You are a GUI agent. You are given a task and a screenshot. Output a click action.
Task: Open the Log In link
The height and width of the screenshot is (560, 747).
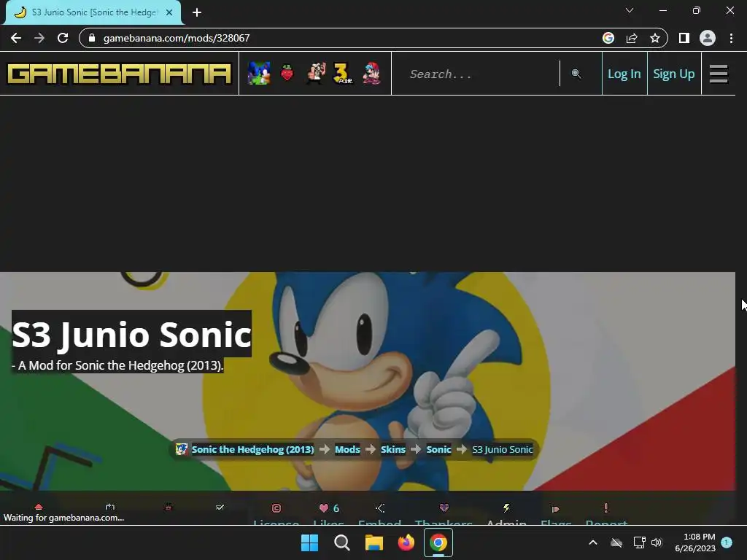point(624,74)
